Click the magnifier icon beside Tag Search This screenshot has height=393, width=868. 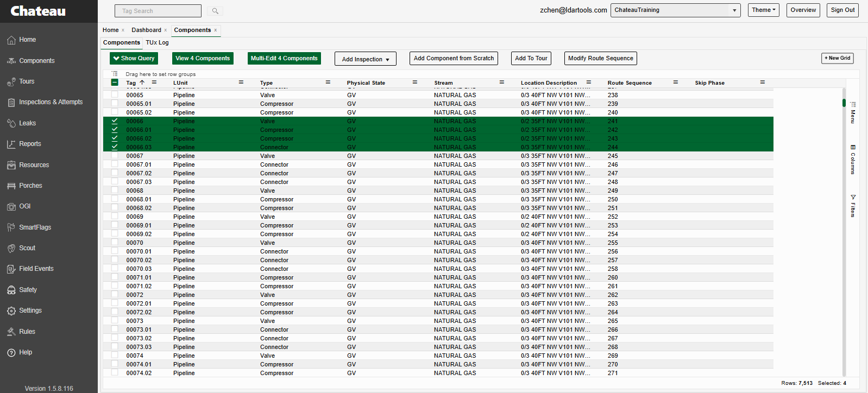[x=215, y=11]
